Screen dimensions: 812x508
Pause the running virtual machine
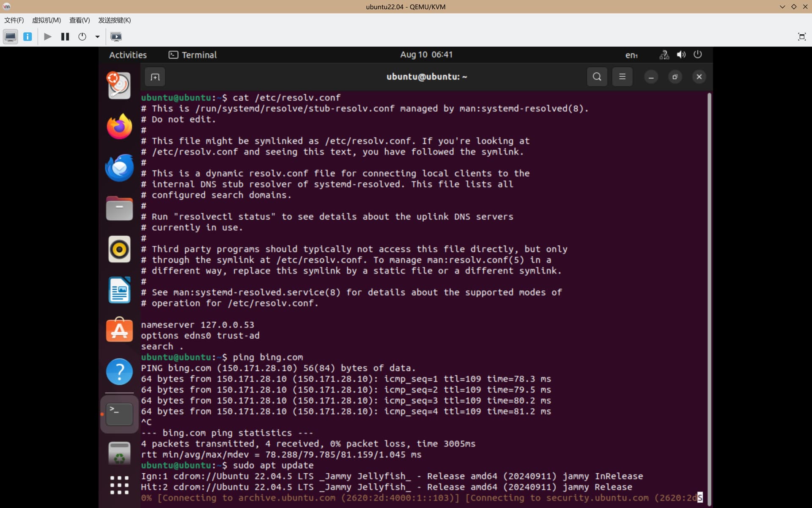[x=65, y=37]
